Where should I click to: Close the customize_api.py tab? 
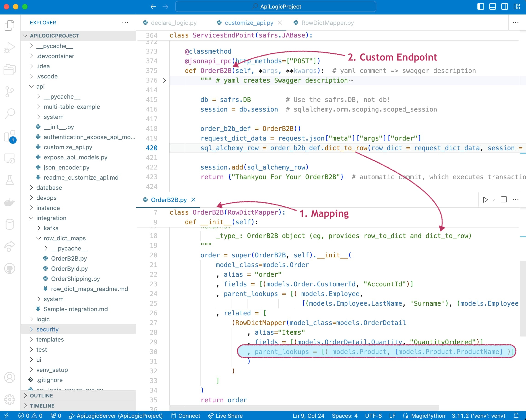pos(280,22)
